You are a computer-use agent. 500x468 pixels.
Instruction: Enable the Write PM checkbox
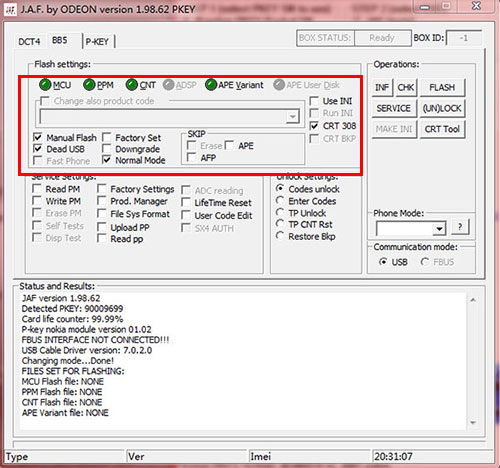[37, 201]
